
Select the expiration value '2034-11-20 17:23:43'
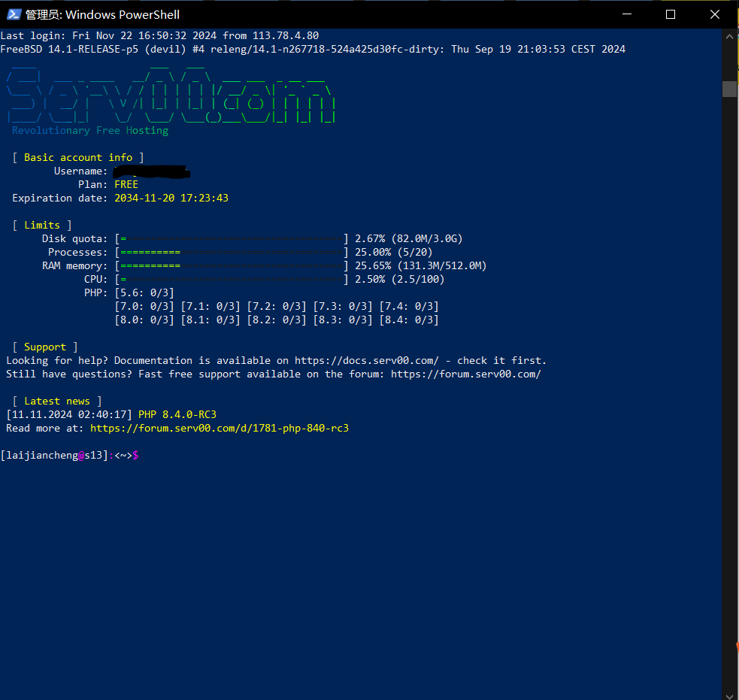click(171, 198)
